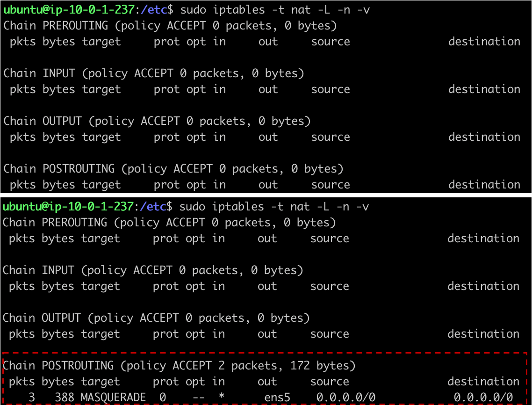532x405 pixels.
Task: Click the 388 bytes counter value
Action: click(65, 397)
